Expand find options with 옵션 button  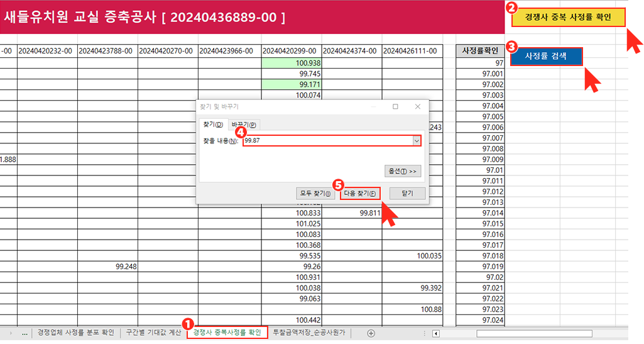pyautogui.click(x=403, y=171)
